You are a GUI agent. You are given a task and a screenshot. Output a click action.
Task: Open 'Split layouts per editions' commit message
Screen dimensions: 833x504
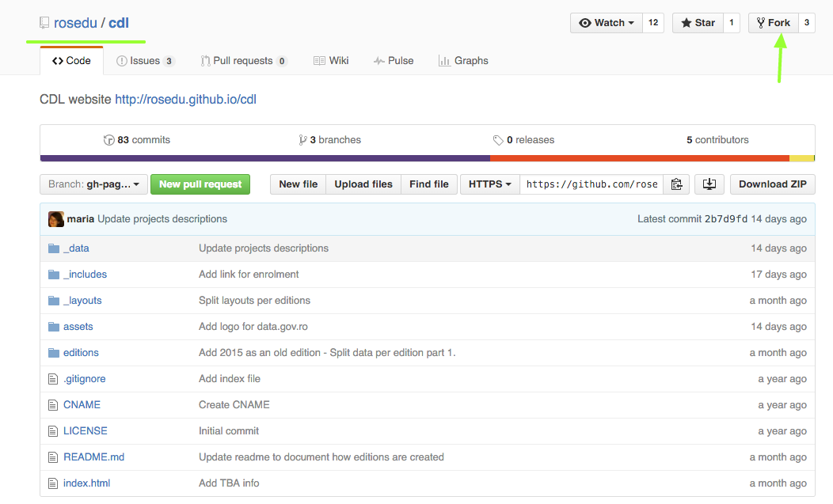[x=254, y=301]
